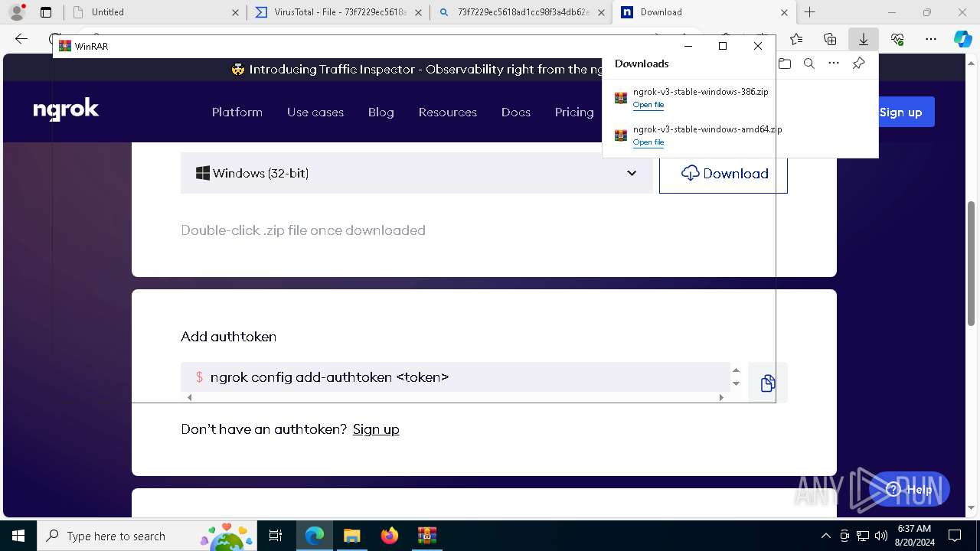Open the Resources menu
The image size is (980, 551).
448,112
